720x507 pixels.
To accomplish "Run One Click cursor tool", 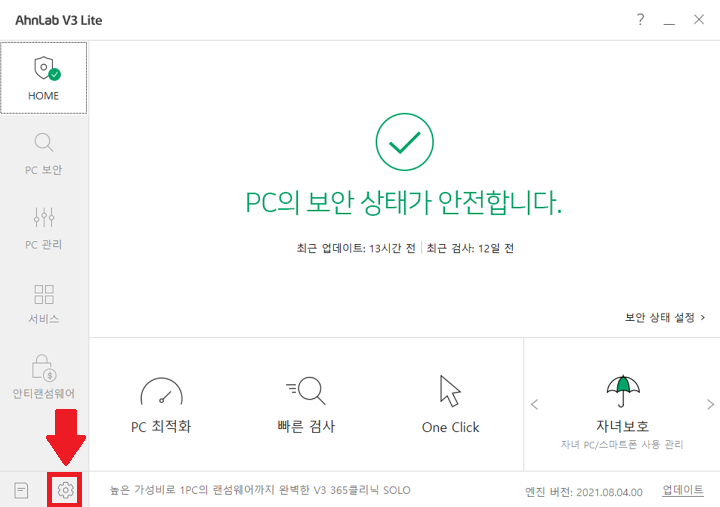I will [450, 405].
